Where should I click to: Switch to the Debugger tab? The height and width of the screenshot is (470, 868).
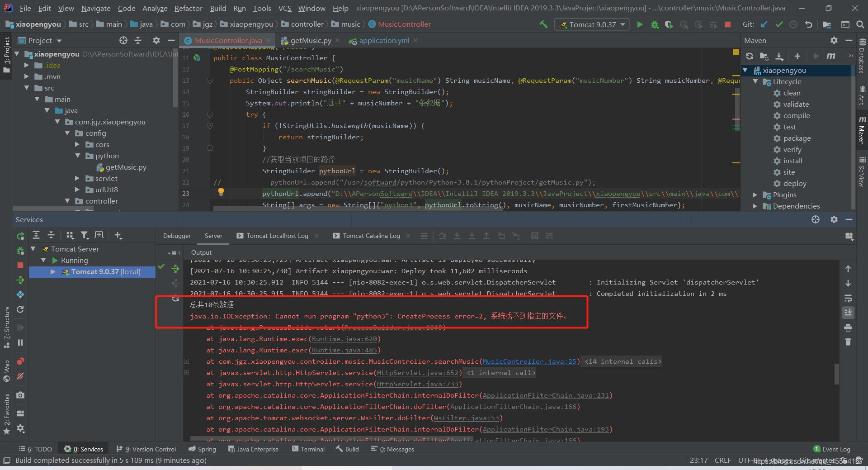click(x=177, y=236)
